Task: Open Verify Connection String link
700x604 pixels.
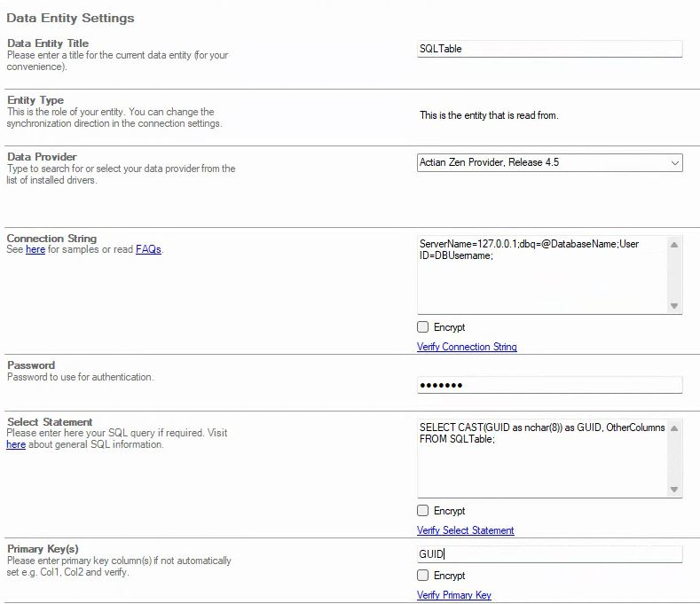Action: (467, 347)
